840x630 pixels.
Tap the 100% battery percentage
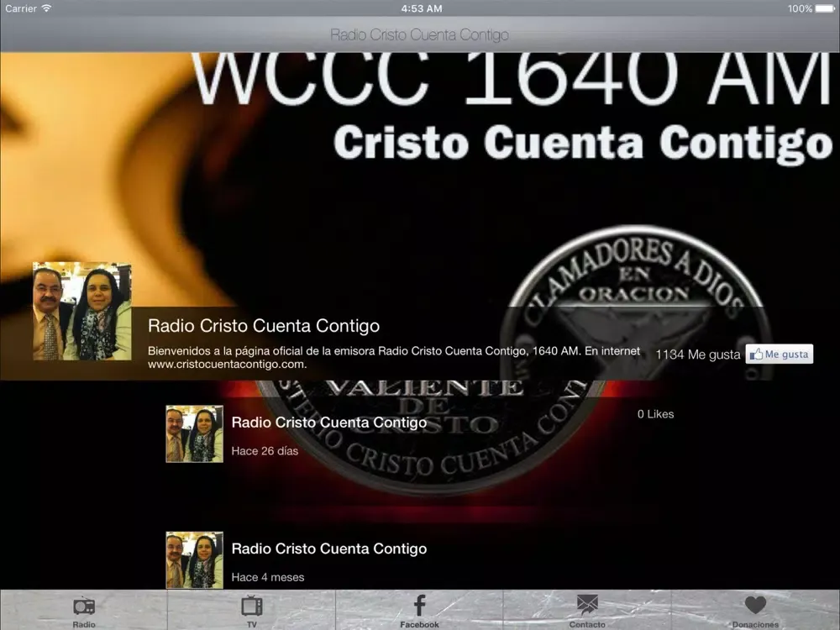click(800, 8)
